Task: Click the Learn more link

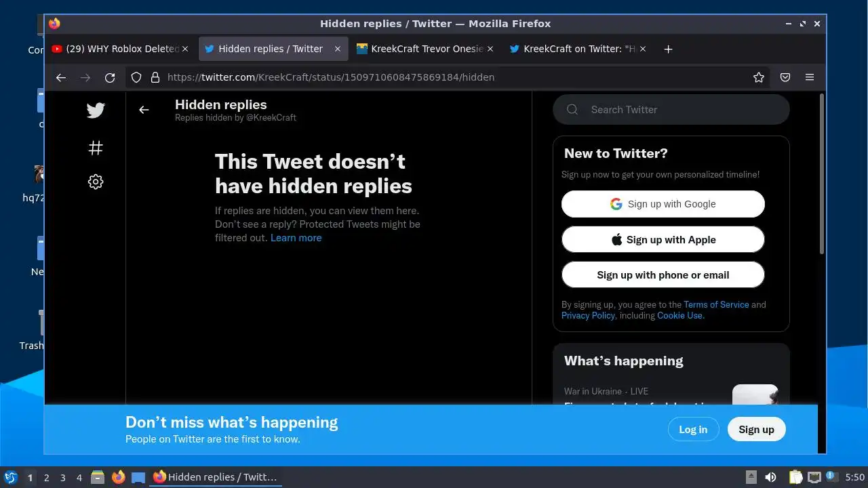Action: click(296, 238)
